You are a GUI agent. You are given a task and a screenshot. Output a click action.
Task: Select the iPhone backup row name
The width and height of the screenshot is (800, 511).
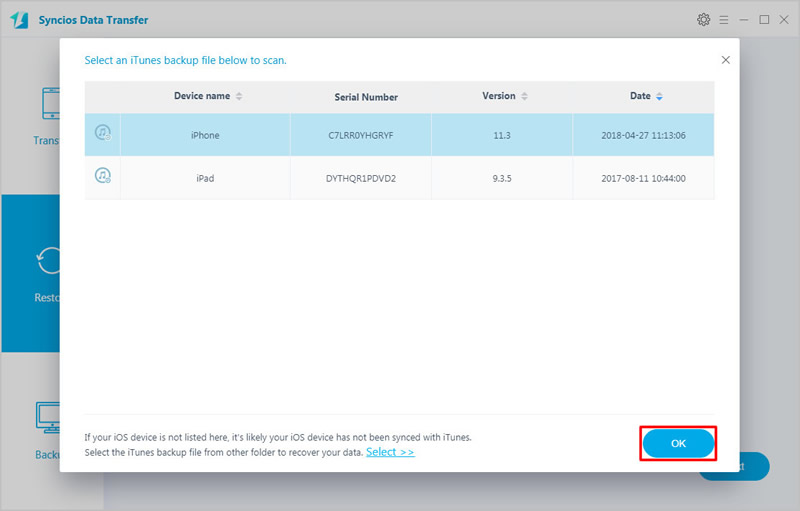click(205, 135)
